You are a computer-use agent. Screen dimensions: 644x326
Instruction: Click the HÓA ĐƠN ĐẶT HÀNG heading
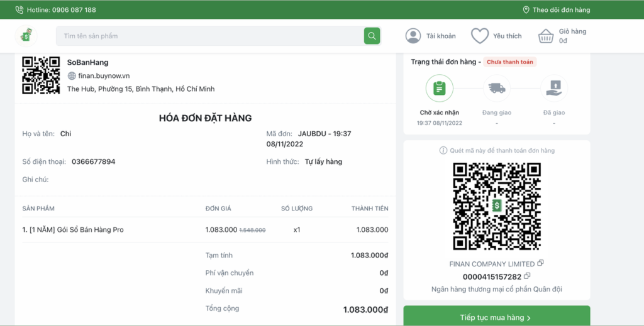[206, 118]
